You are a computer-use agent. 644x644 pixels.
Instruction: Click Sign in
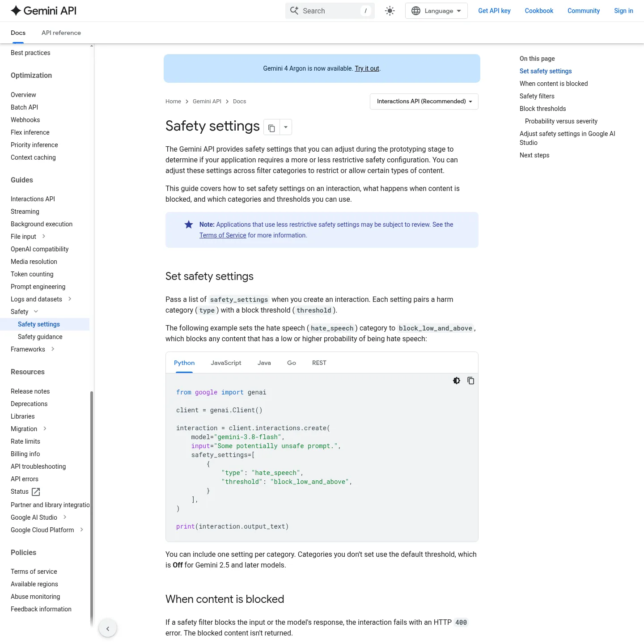click(623, 11)
